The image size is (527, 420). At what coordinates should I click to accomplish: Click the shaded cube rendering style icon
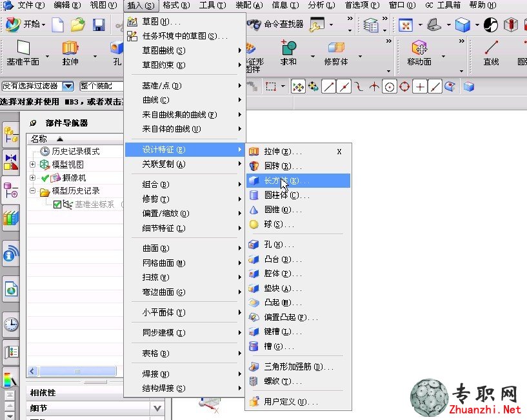462,25
